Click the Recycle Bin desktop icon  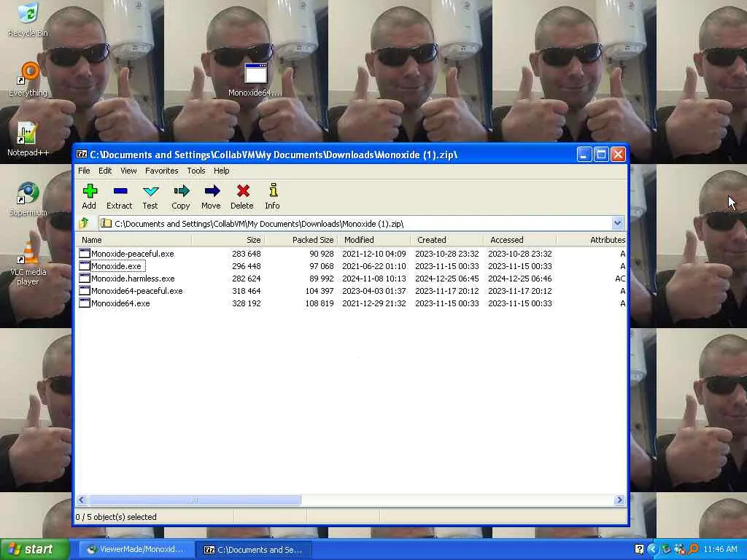[28, 20]
